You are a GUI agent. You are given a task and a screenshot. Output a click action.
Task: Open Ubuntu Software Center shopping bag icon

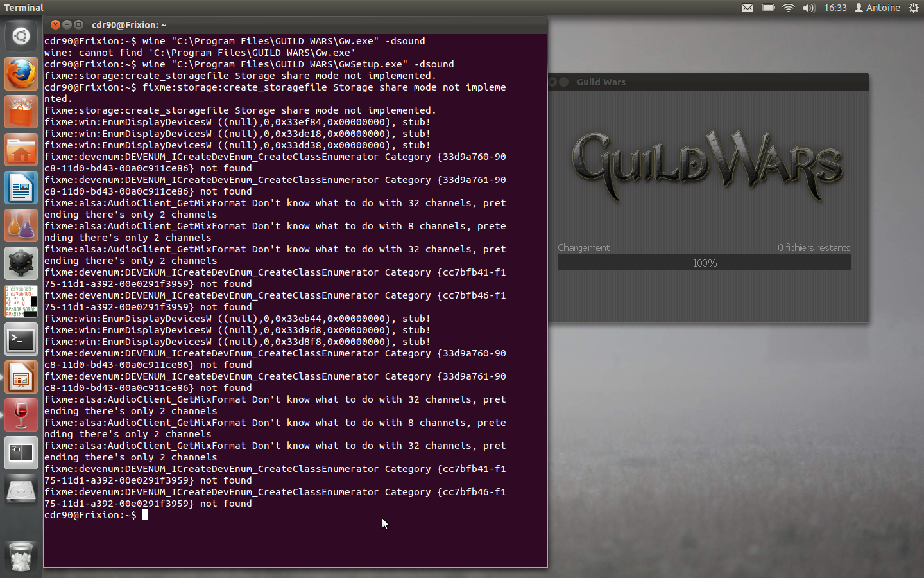click(21, 112)
